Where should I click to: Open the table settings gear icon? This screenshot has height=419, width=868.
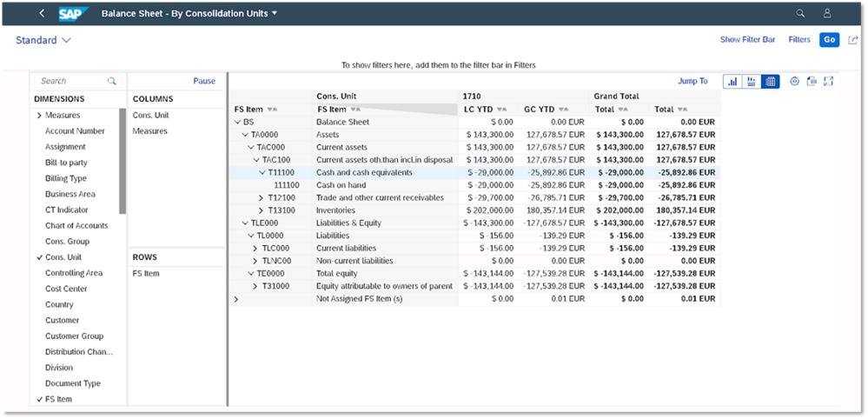click(794, 82)
